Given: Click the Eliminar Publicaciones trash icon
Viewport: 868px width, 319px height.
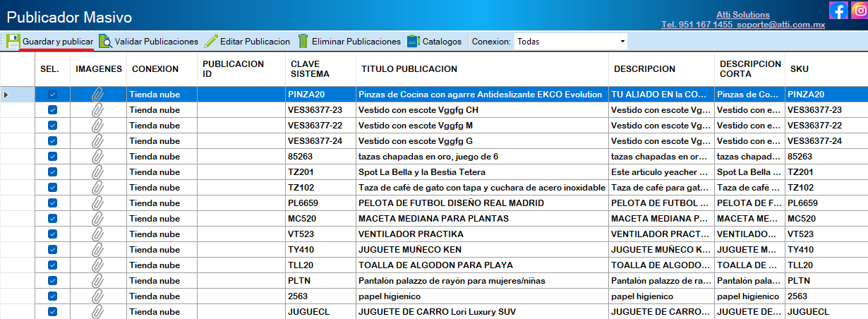Looking at the screenshot, I should 303,42.
